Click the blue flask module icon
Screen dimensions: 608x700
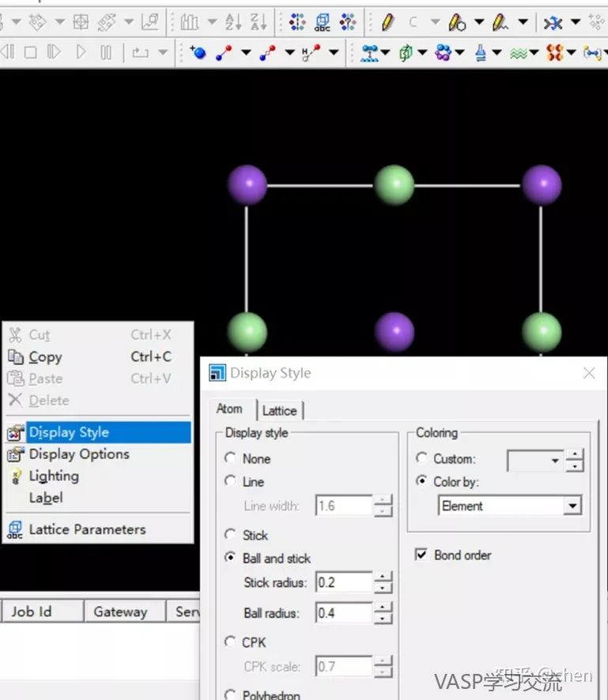tap(481, 53)
